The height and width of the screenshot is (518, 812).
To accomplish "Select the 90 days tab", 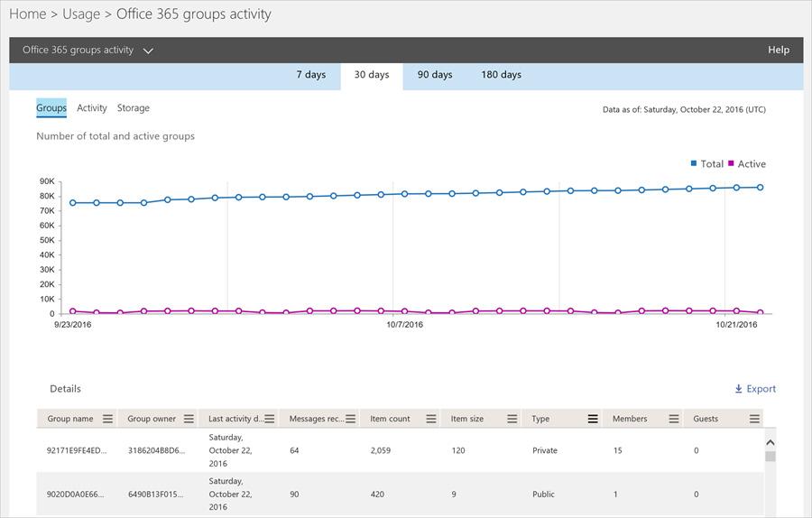I will (x=435, y=75).
